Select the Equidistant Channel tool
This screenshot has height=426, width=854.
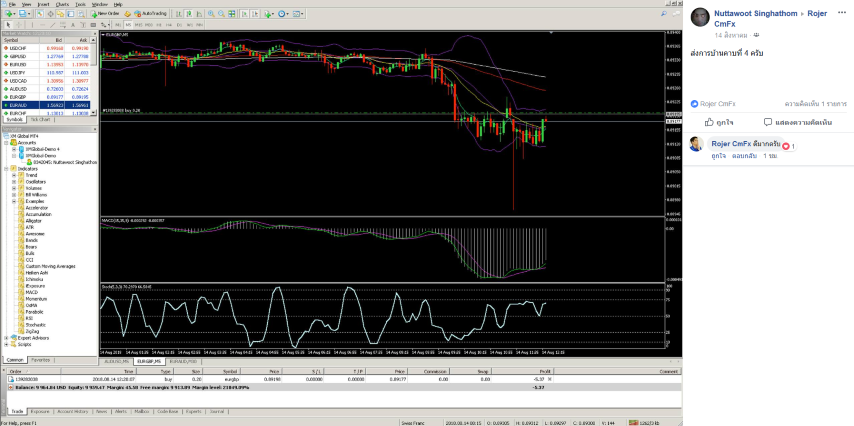click(x=63, y=25)
